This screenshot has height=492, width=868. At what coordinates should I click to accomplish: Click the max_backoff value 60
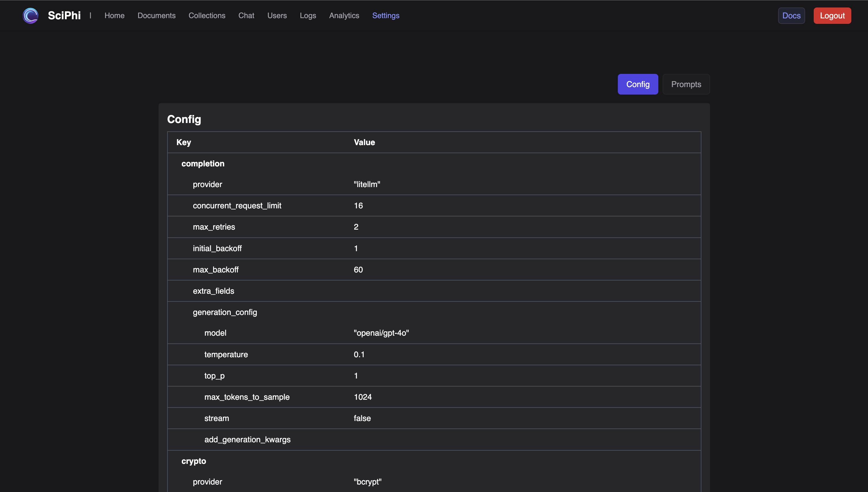[x=358, y=270]
